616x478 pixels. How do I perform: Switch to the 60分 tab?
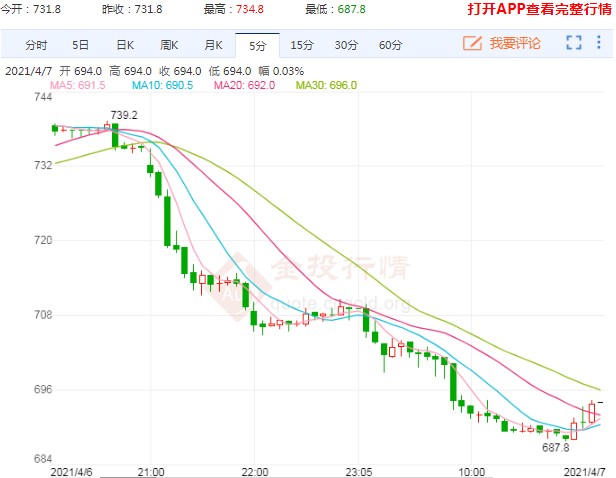(390, 45)
